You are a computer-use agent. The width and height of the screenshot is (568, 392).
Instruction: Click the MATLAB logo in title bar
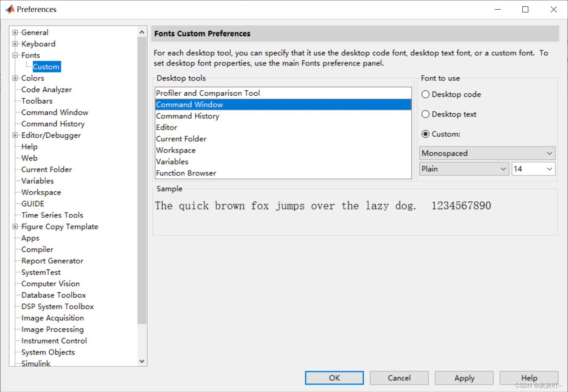(10, 9)
